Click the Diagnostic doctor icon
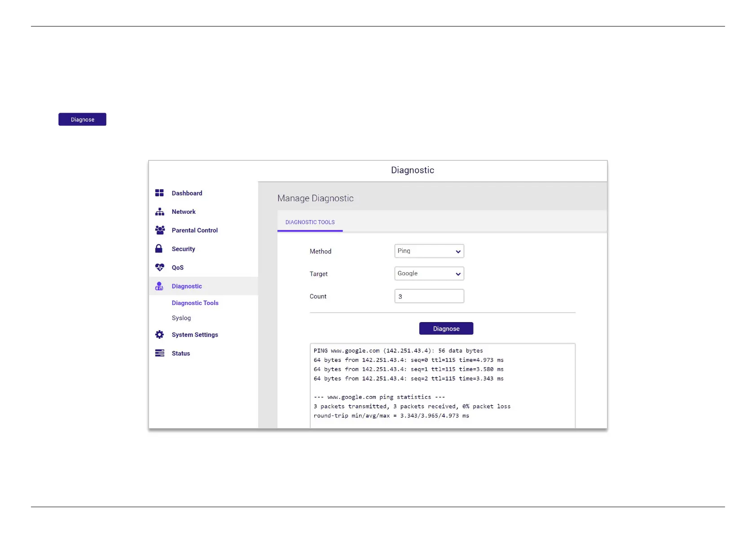Image resolution: width=756 pixels, height=535 pixels. point(159,286)
